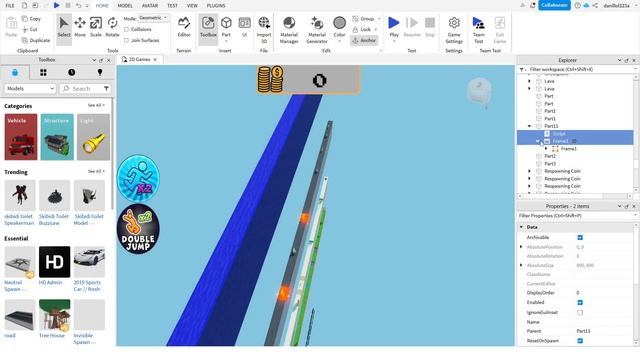The height and width of the screenshot is (360, 640).
Task: Enable the Collisions checkbox
Action: coord(127,29)
